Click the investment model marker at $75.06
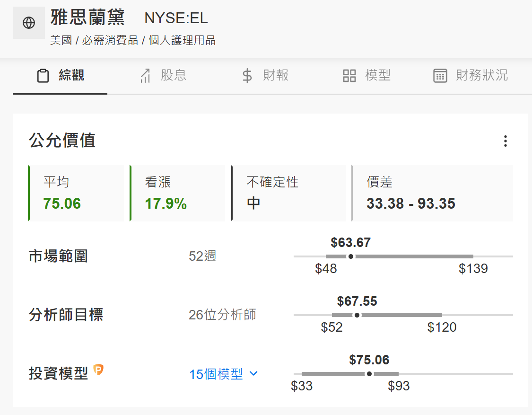 point(369,374)
